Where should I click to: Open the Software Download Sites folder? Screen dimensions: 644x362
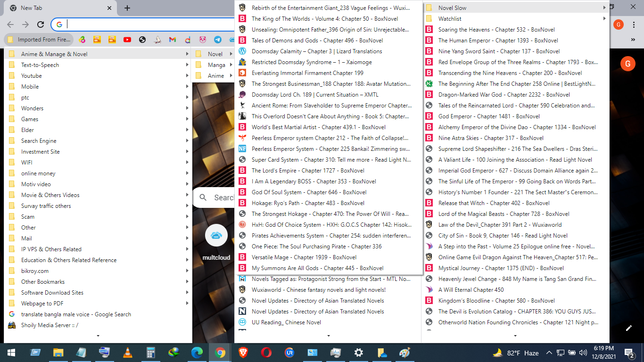(98, 293)
